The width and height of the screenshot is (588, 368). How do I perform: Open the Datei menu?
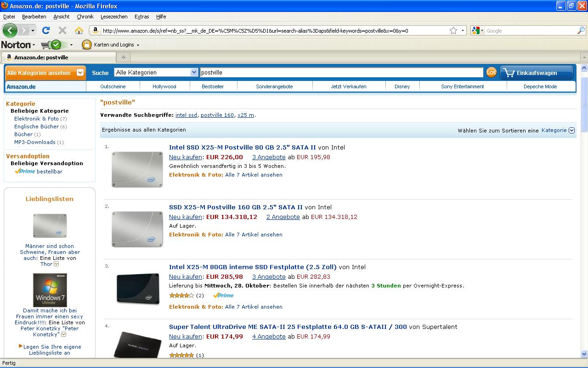(9, 17)
